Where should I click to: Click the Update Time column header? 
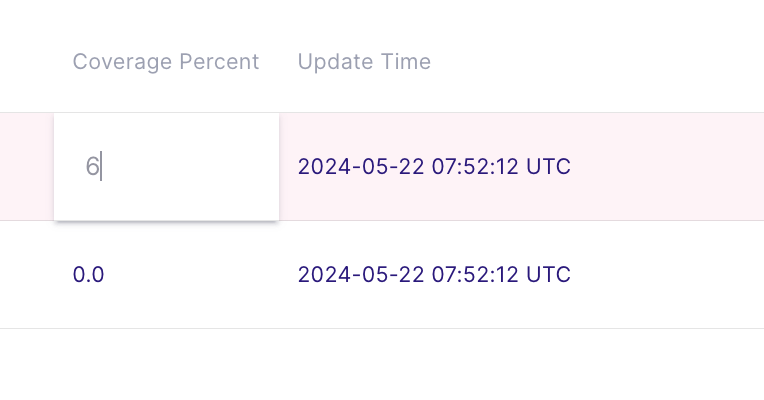pyautogui.click(x=364, y=62)
